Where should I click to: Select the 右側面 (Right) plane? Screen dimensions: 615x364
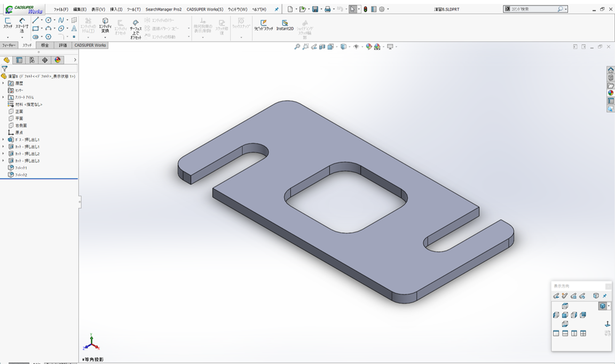tap(18, 125)
